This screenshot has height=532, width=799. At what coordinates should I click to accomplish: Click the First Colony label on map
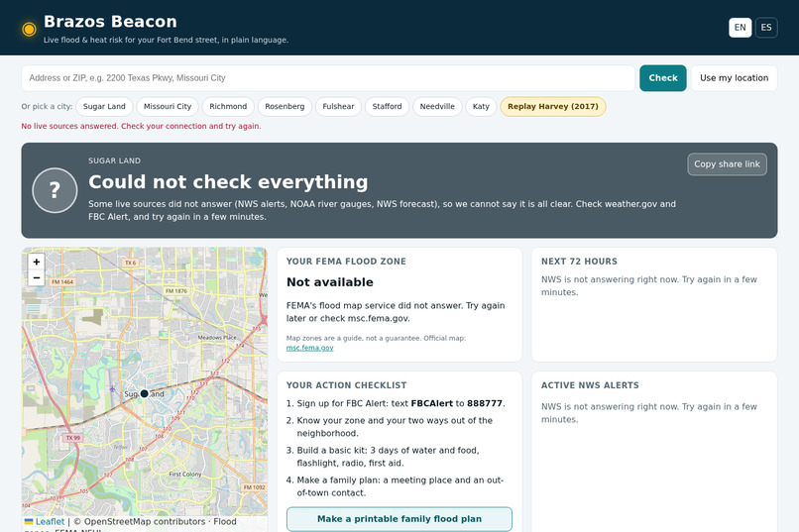click(185, 474)
